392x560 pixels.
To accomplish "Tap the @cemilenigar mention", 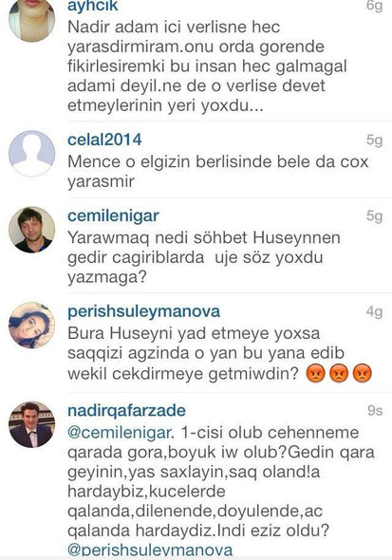I will pyautogui.click(x=120, y=433).
